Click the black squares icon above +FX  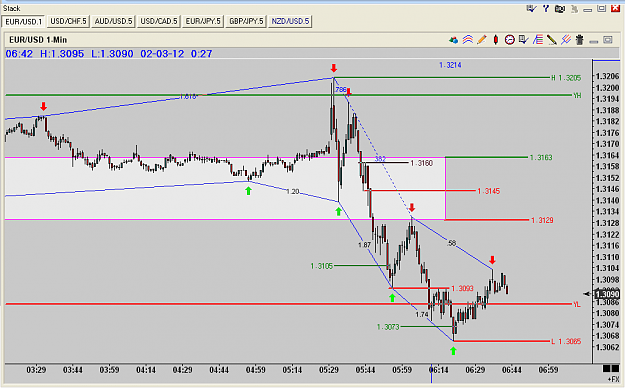click(x=610, y=368)
